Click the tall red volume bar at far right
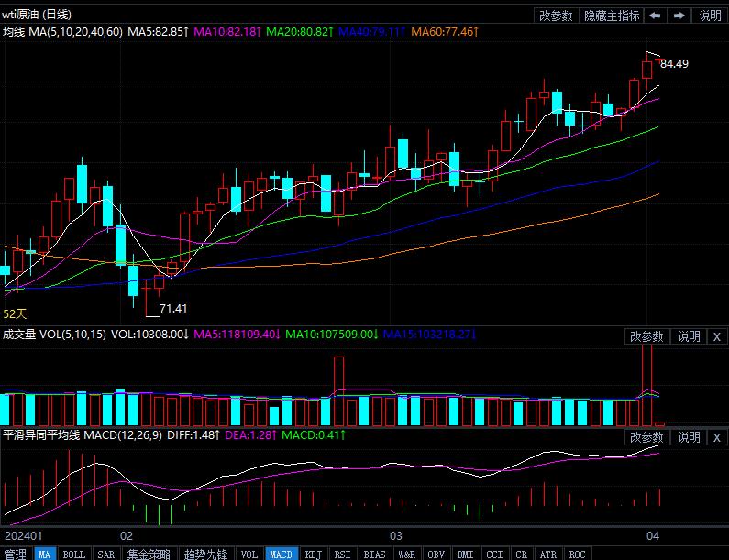 coord(647,376)
